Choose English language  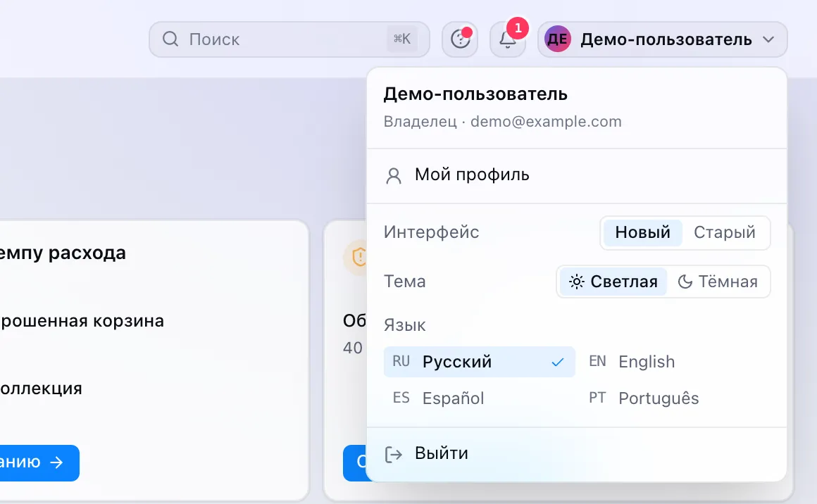coord(675,362)
